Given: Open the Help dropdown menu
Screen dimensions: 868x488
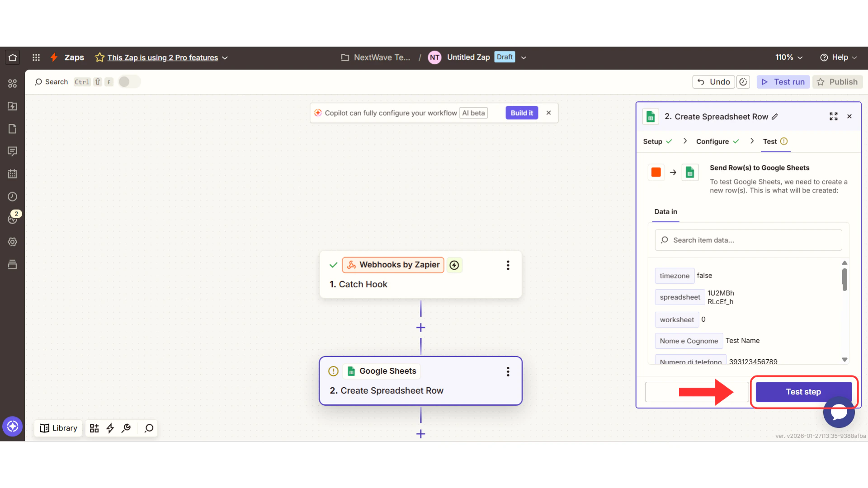Looking at the screenshot, I should tap(839, 57).
